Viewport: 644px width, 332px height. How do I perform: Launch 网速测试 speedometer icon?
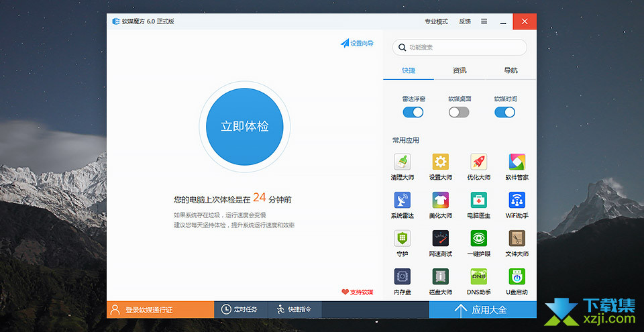coord(440,238)
